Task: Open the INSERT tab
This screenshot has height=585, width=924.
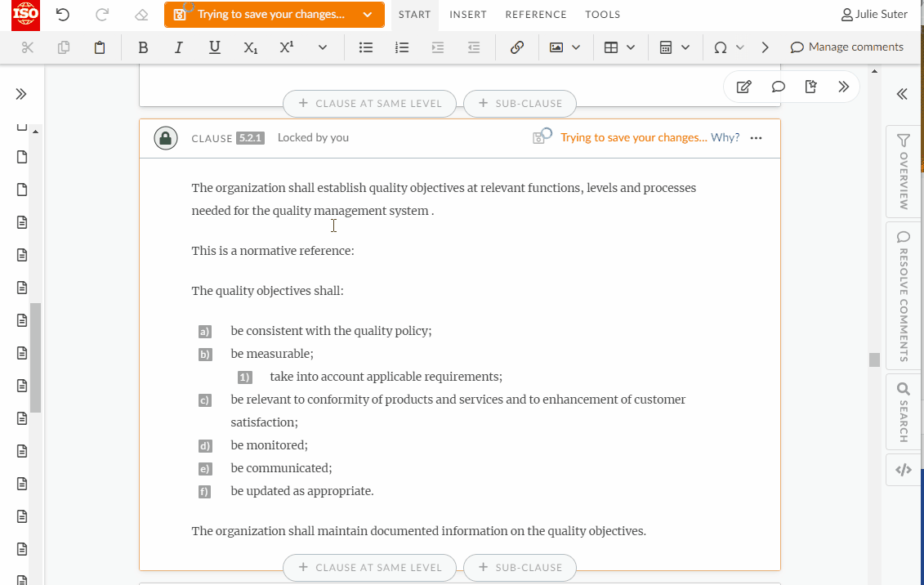Action: coord(468,15)
